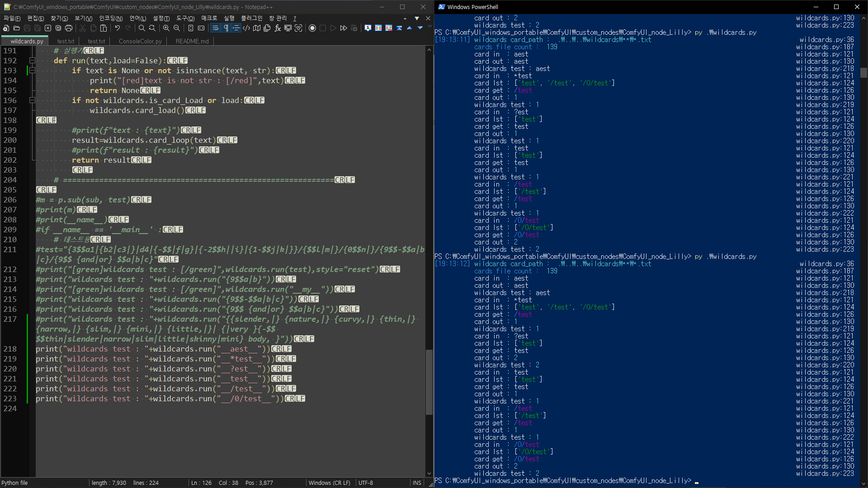Click the Zoom in toolbar icon
The height and width of the screenshot is (488, 868).
click(x=166, y=28)
